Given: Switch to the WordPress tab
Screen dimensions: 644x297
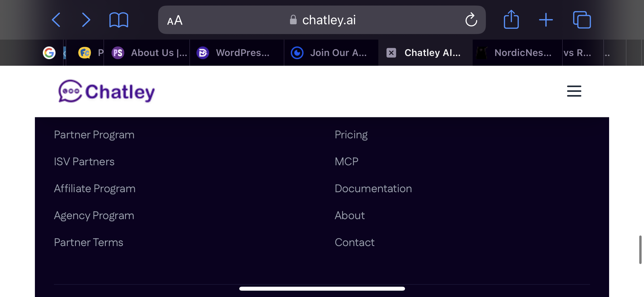Looking at the screenshot, I should (x=237, y=53).
